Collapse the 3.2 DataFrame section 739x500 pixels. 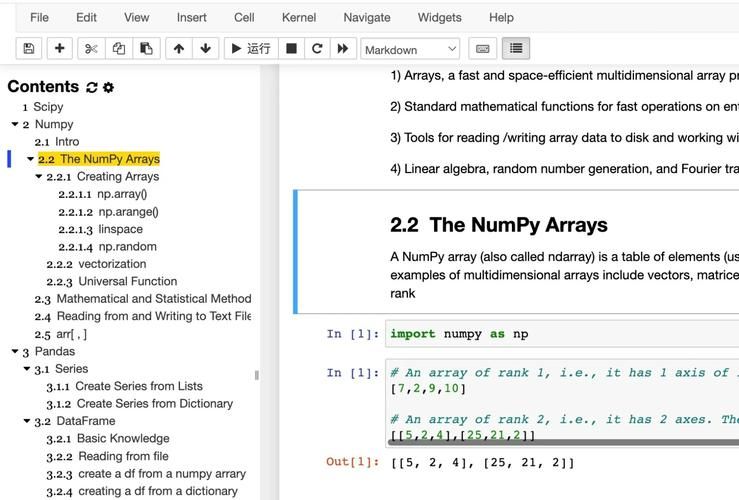click(x=27, y=420)
